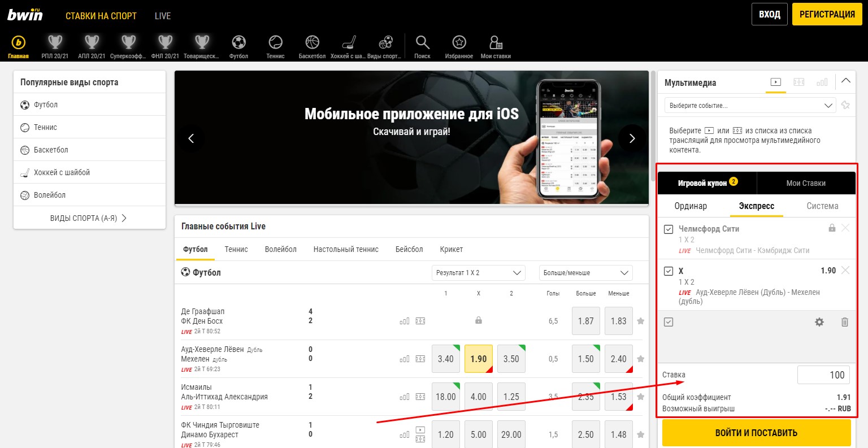Toggle Челмсфорд Сити bet slip checkbox
The height and width of the screenshot is (448, 868).
click(x=669, y=229)
